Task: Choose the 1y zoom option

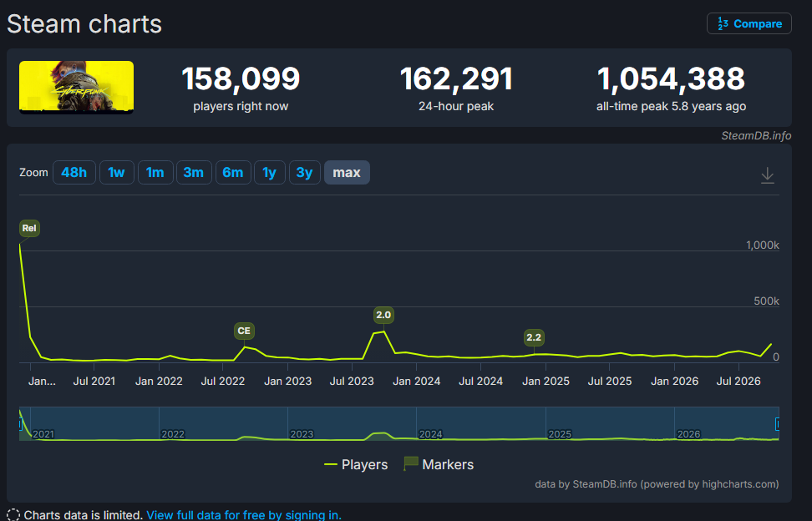Action: (x=269, y=172)
